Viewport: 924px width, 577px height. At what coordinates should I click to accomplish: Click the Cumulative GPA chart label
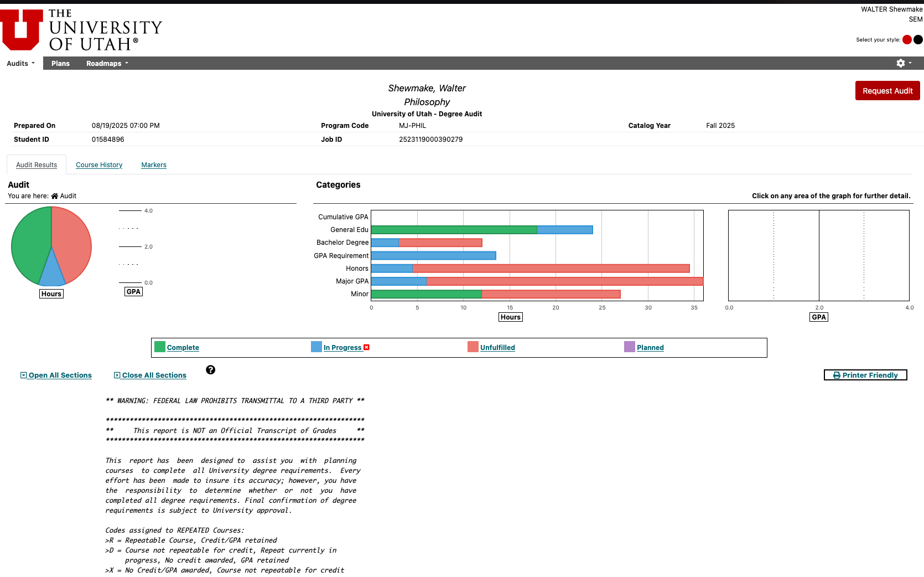coord(343,217)
